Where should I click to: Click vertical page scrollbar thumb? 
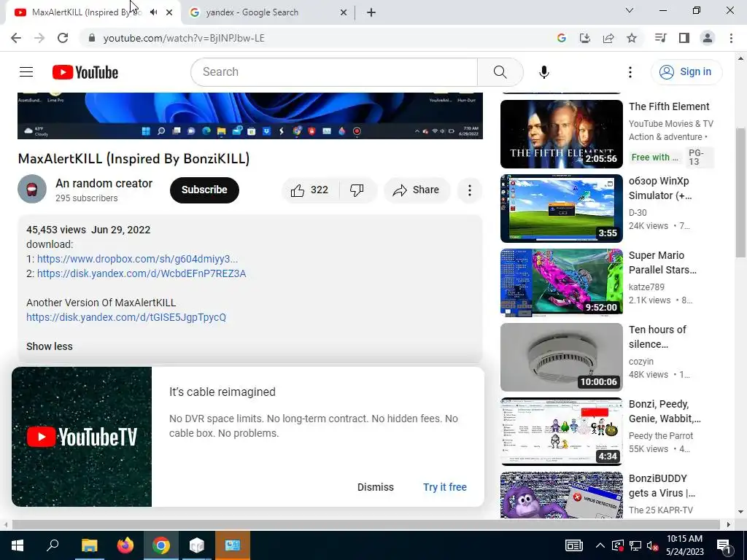[x=740, y=192]
